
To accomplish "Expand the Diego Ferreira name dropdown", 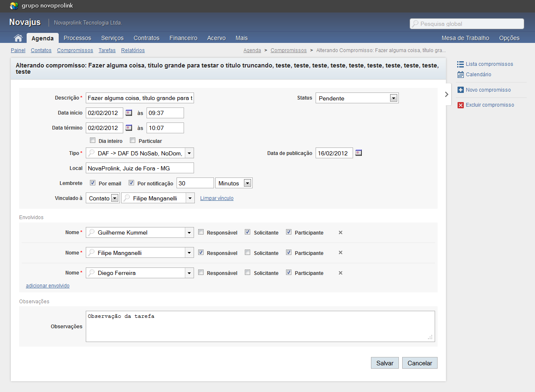I will [x=189, y=273].
